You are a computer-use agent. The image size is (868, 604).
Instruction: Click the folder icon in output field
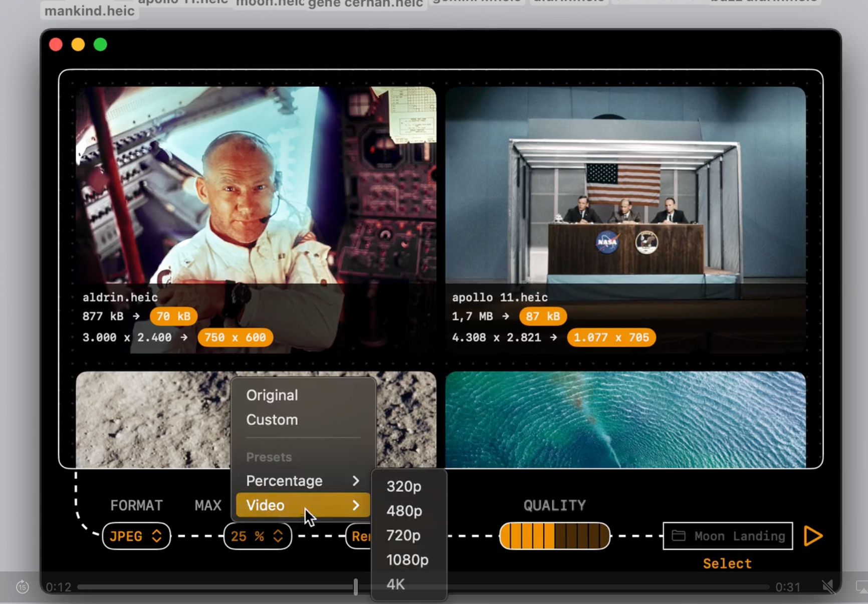pos(679,536)
